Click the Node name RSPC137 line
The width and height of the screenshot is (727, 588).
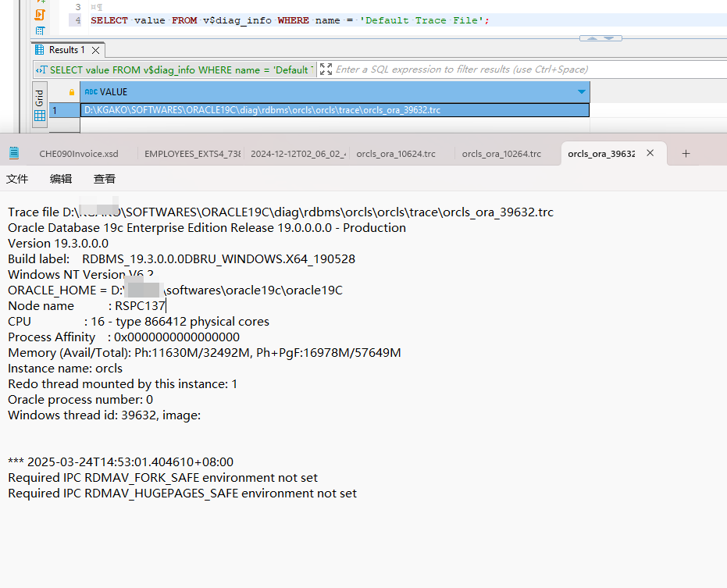[87, 306]
